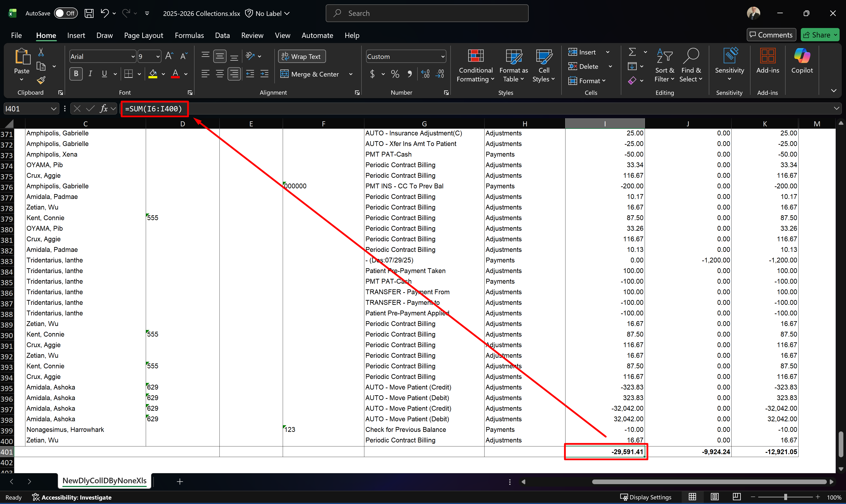Click Paste button
This screenshot has width=846, height=504.
click(x=22, y=61)
